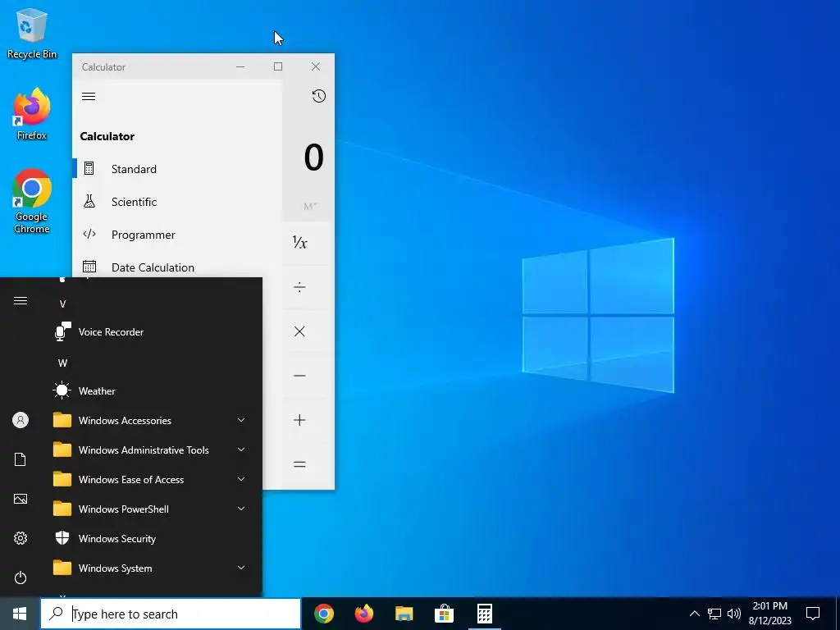Minimize the Calculator window
Image resolution: width=840 pixels, height=630 pixels.
(240, 66)
